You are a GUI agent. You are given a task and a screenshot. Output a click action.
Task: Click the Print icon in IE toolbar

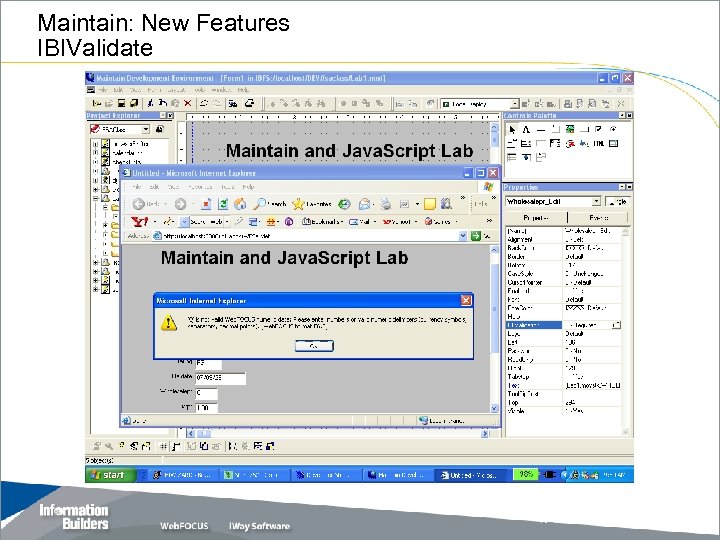[x=387, y=204]
